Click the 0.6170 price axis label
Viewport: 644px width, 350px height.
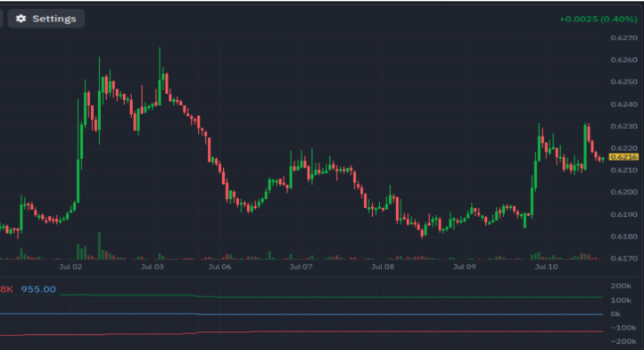point(623,259)
